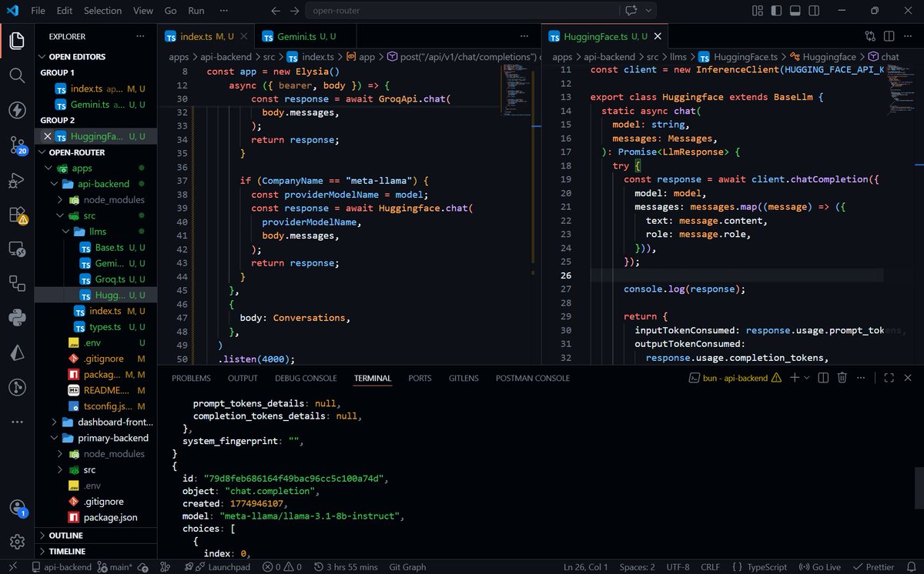Screen dimensions: 924x574
Task: Split the HuggingFace.ts editor right
Action: [x=889, y=36]
